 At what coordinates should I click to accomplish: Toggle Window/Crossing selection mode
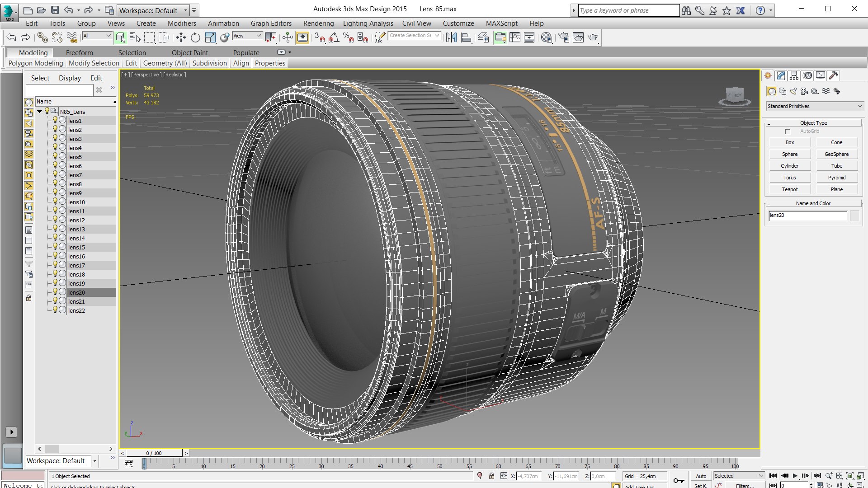coord(164,38)
